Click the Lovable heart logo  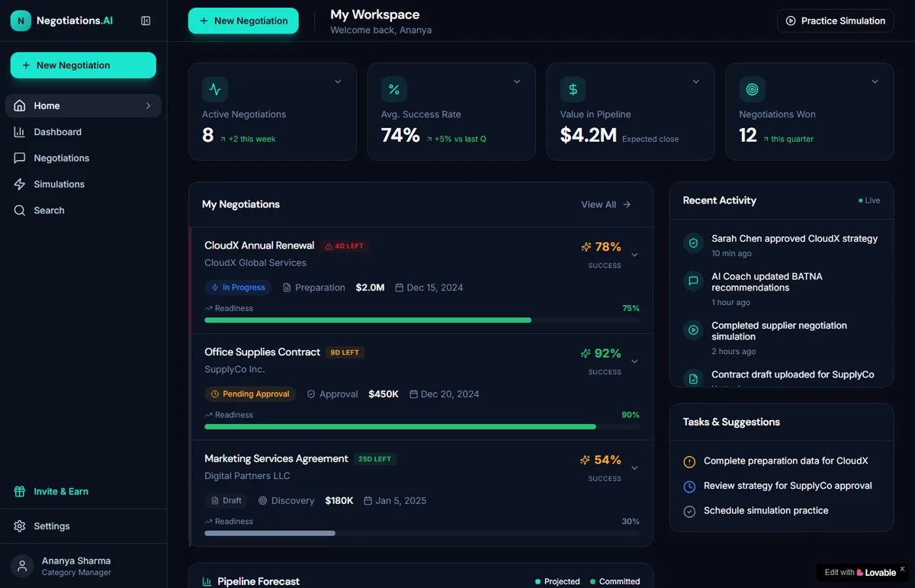pyautogui.click(x=860, y=572)
